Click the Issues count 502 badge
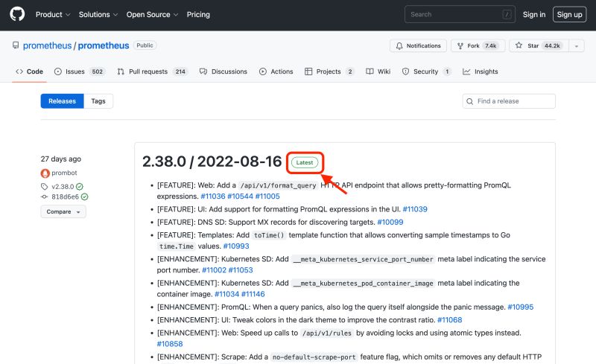This screenshot has height=364, width=596. point(98,71)
